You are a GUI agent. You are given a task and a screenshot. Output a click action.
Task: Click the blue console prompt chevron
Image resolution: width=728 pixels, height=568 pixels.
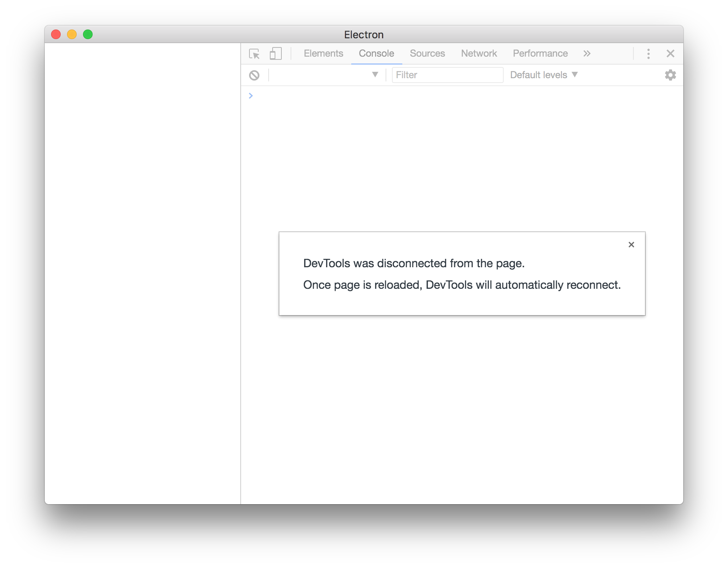pyautogui.click(x=251, y=96)
